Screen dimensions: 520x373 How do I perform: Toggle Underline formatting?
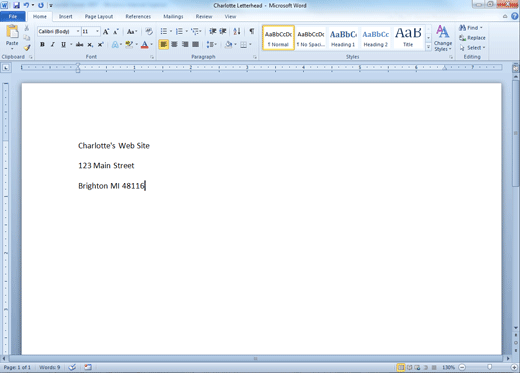(x=63, y=44)
